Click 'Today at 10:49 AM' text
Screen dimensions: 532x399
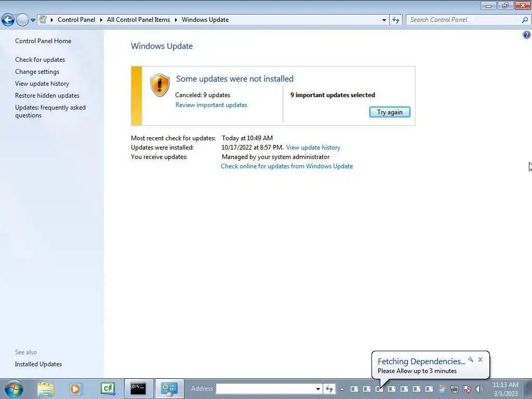(247, 138)
